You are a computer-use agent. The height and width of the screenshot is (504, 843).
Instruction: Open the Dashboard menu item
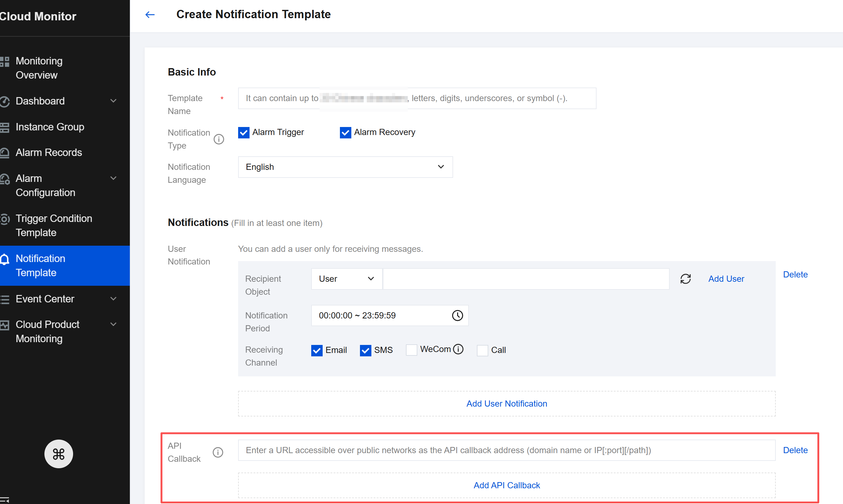40,101
